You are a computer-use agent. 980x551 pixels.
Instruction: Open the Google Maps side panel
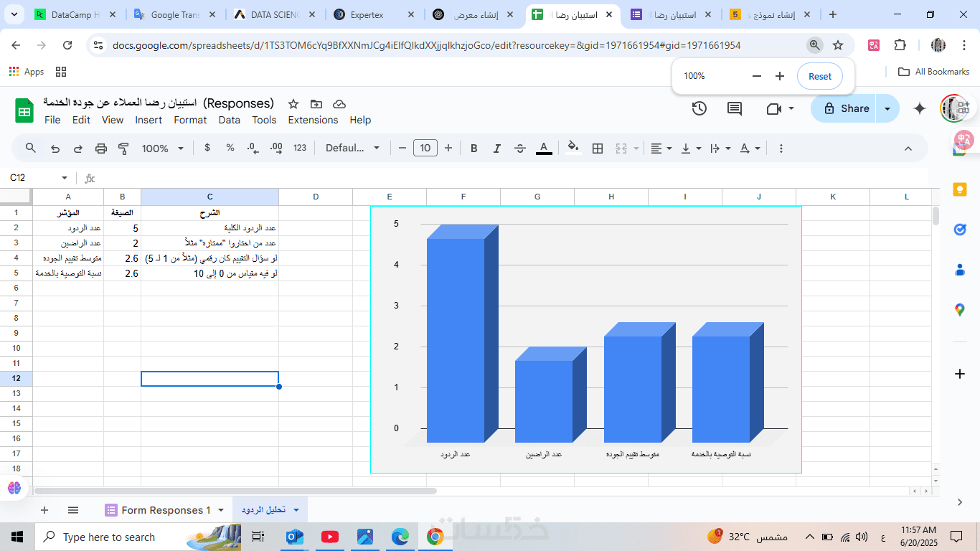960,310
